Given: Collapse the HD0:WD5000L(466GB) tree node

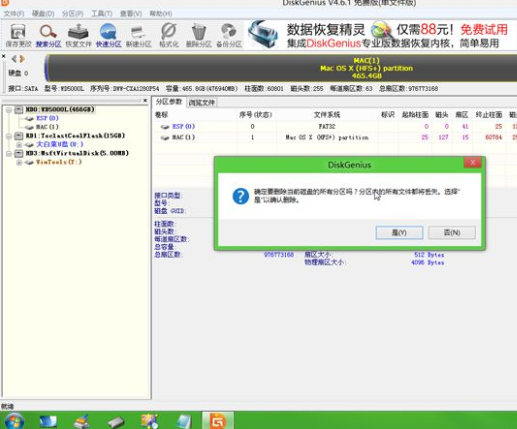Looking at the screenshot, I should point(9,110).
